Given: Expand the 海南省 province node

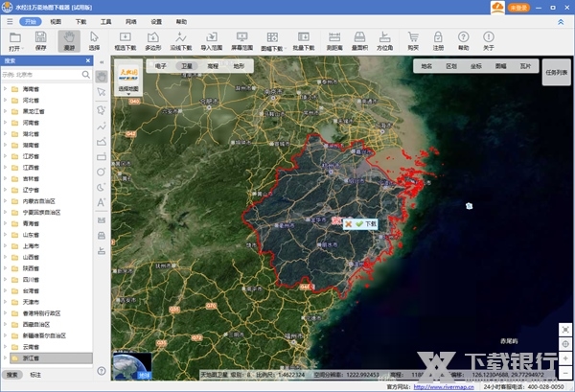Looking at the screenshot, I should point(5,87).
